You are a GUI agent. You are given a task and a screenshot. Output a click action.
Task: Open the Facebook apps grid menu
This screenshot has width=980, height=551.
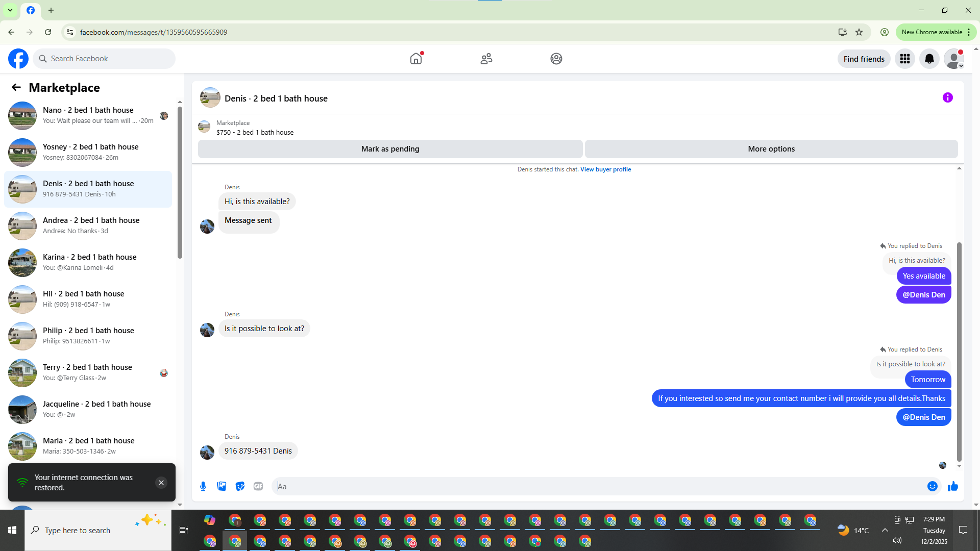coord(905,59)
